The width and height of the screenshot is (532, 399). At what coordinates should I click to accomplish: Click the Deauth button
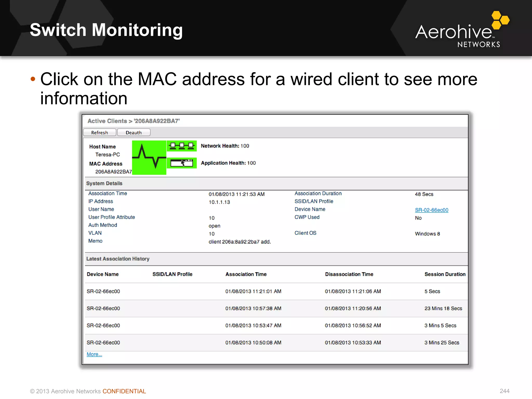134,132
